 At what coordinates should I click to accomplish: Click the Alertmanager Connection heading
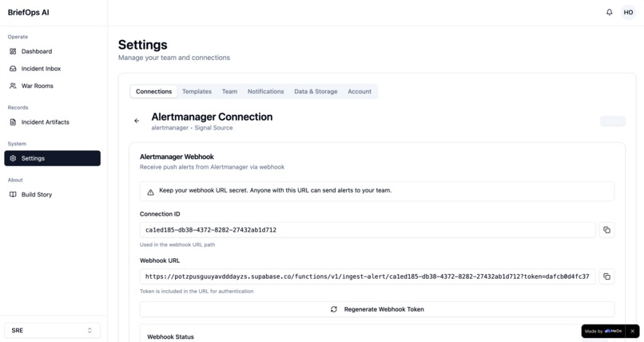pyautogui.click(x=212, y=117)
